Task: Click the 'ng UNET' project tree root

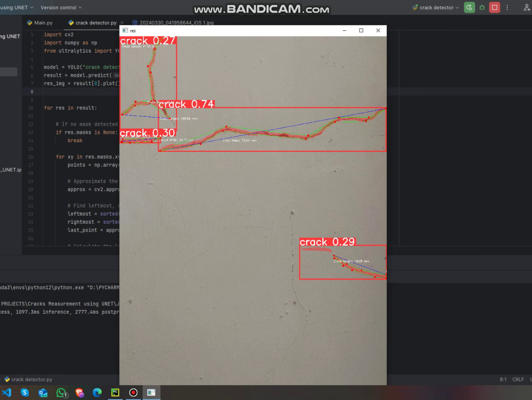Action: 10,36
